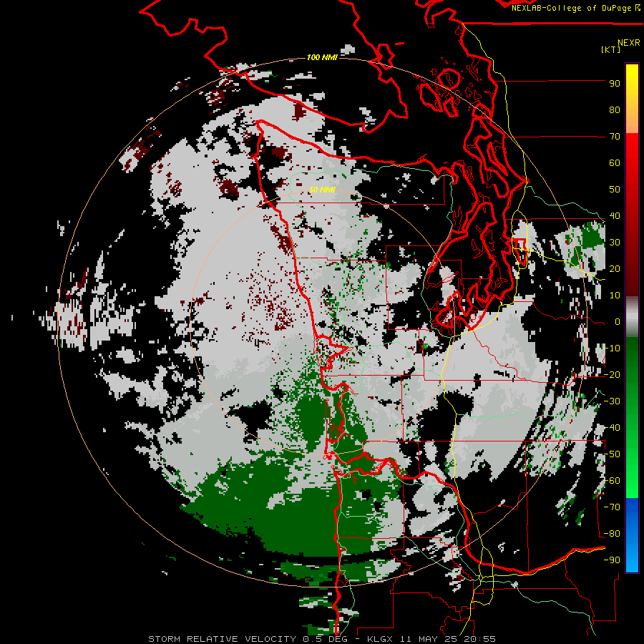Click the 60 value on the velocity scale
The image size is (644, 644).
615,163
